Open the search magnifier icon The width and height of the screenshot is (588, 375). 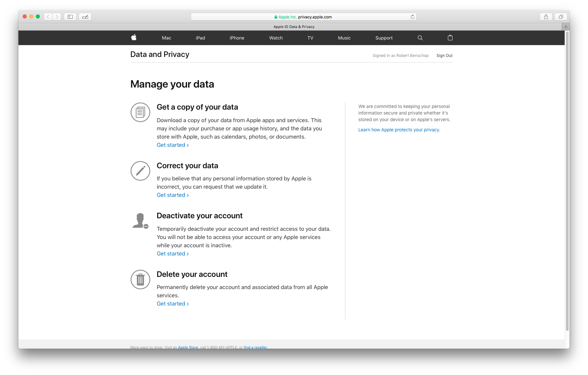(x=420, y=38)
